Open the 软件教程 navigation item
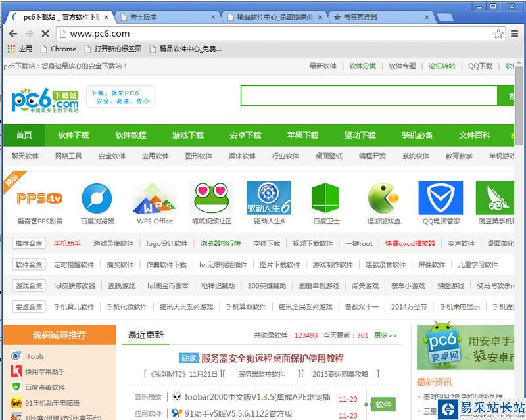Screen dimensions: 526x420 [x=130, y=135]
